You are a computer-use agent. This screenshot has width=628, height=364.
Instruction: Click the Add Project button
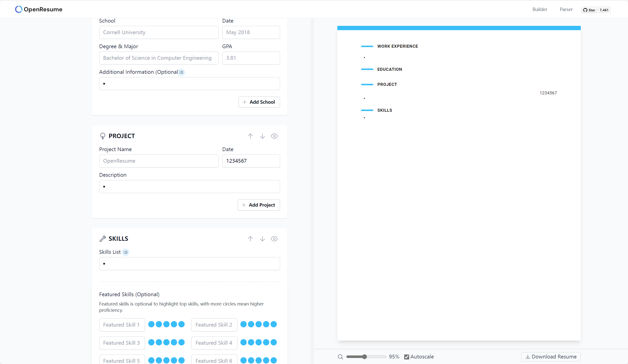(x=258, y=205)
